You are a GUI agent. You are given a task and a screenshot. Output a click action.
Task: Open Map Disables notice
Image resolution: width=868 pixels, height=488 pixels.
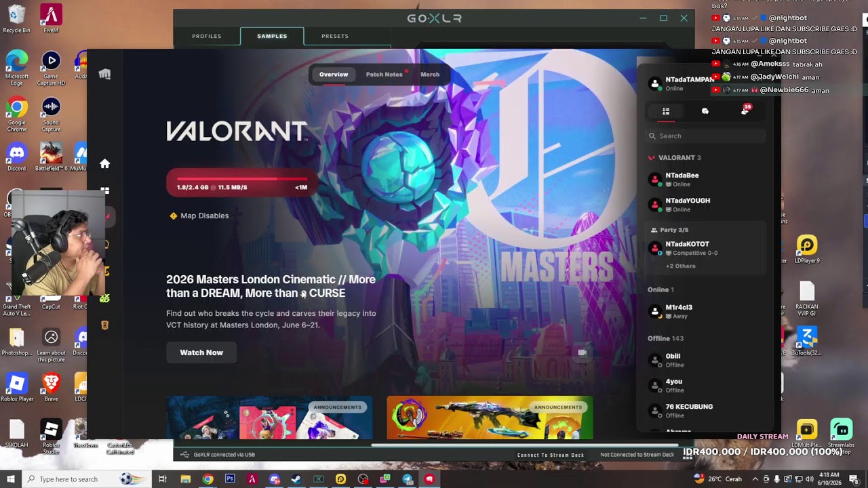(x=199, y=216)
